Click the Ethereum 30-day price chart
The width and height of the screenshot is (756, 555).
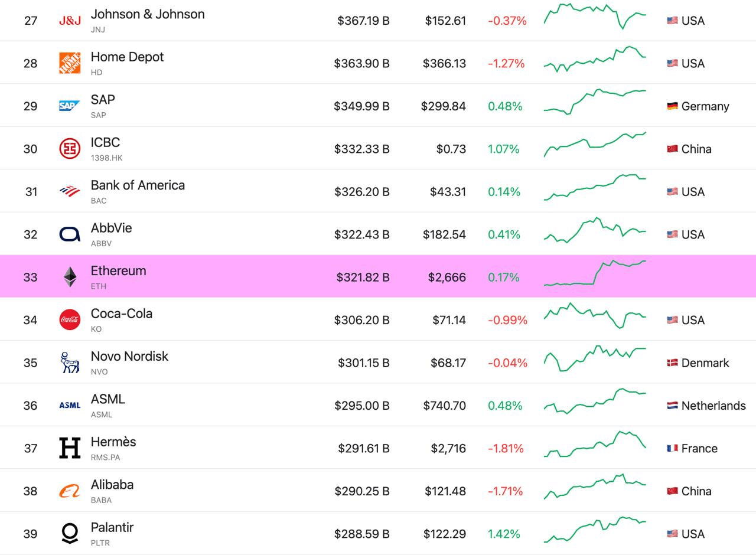click(x=595, y=273)
